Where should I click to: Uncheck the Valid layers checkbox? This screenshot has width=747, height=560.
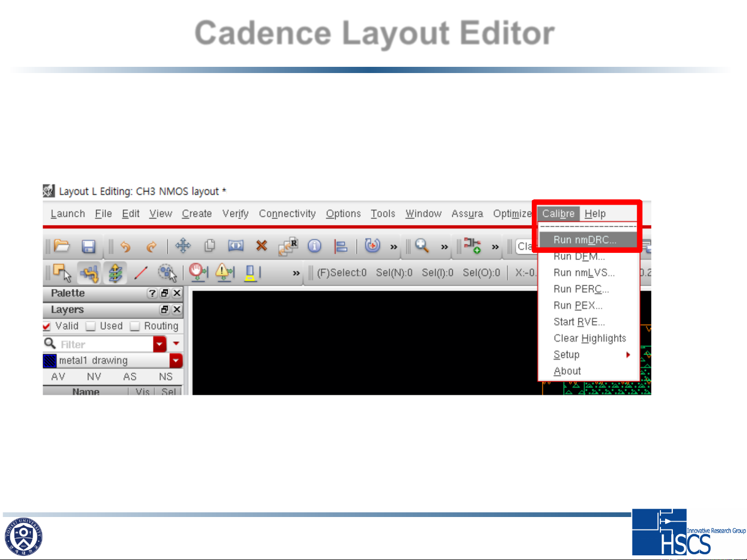[47, 326]
